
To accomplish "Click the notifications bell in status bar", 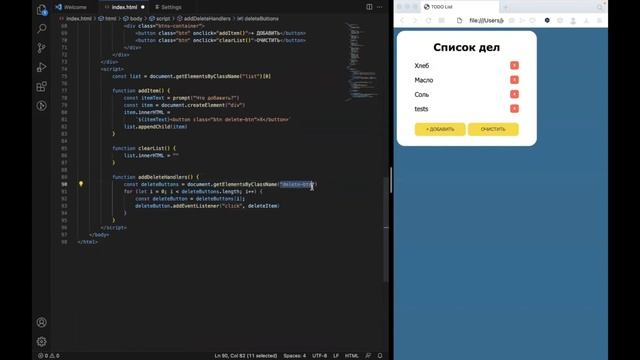I will 380,356.
